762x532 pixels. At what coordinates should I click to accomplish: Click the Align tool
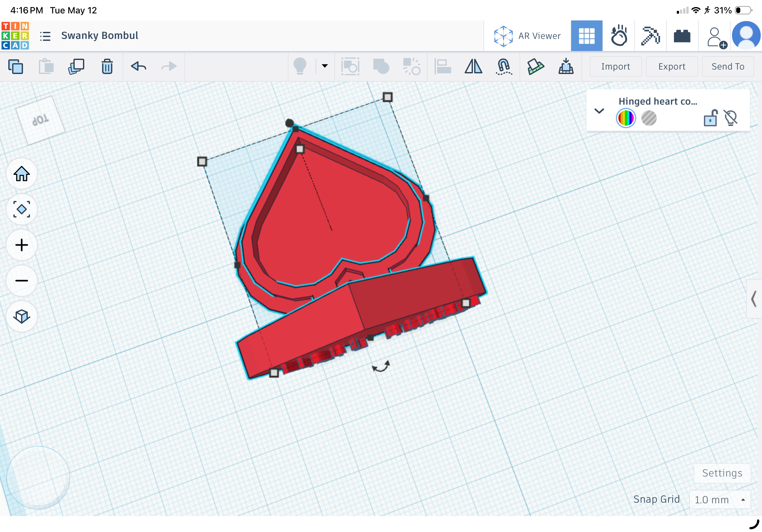[443, 66]
